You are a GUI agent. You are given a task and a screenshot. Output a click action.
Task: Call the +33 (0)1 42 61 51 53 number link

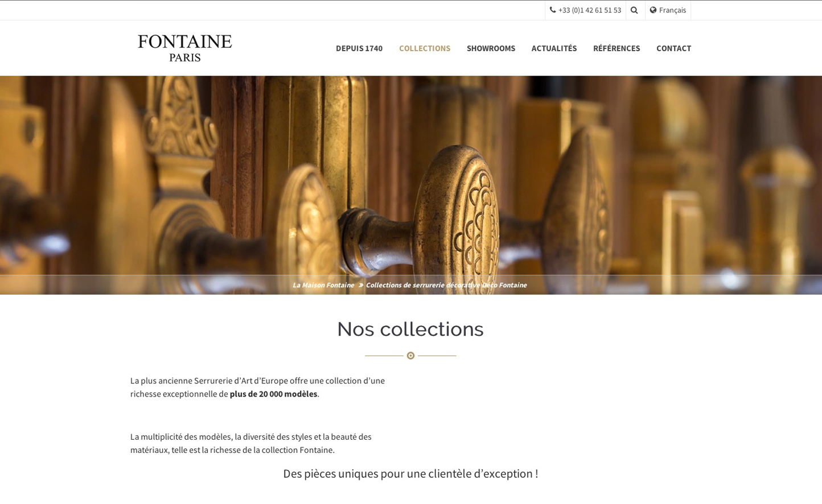click(590, 10)
